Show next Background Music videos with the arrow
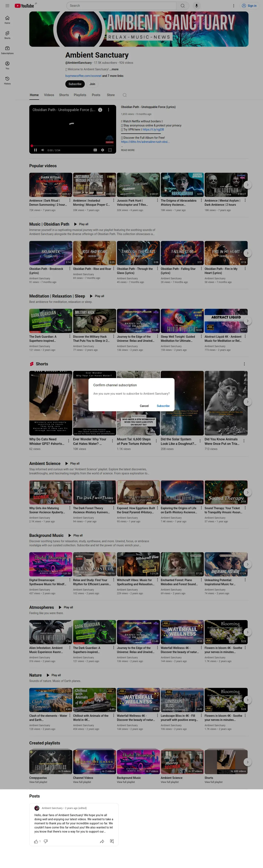 (x=247, y=564)
